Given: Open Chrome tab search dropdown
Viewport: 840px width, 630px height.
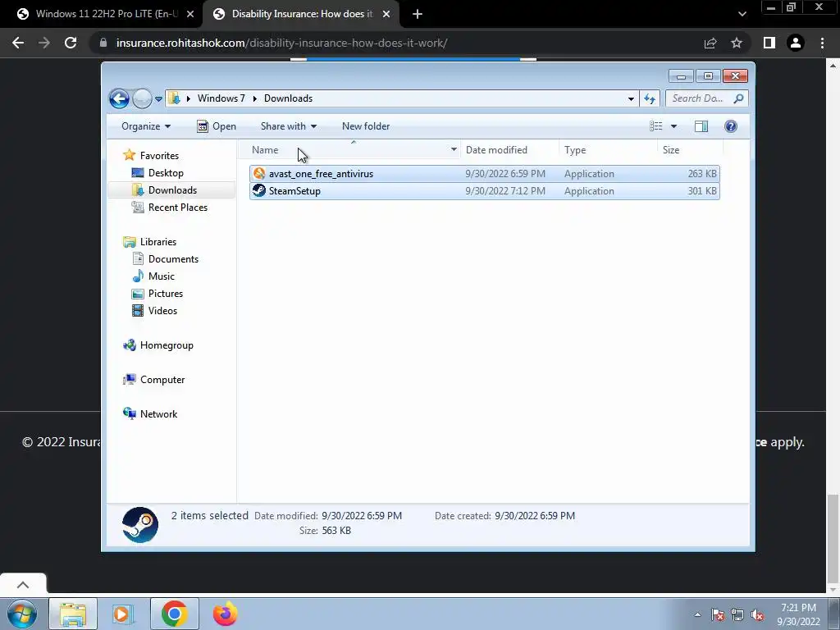Looking at the screenshot, I should (742, 15).
